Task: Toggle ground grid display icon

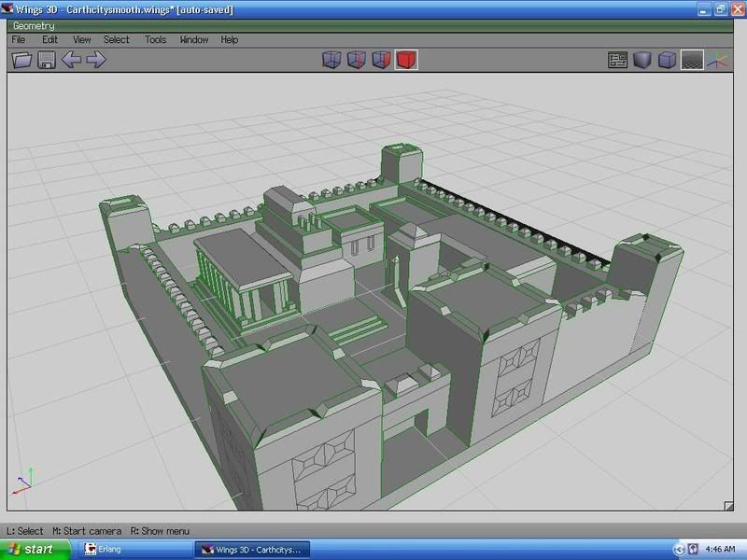Action: (691, 61)
